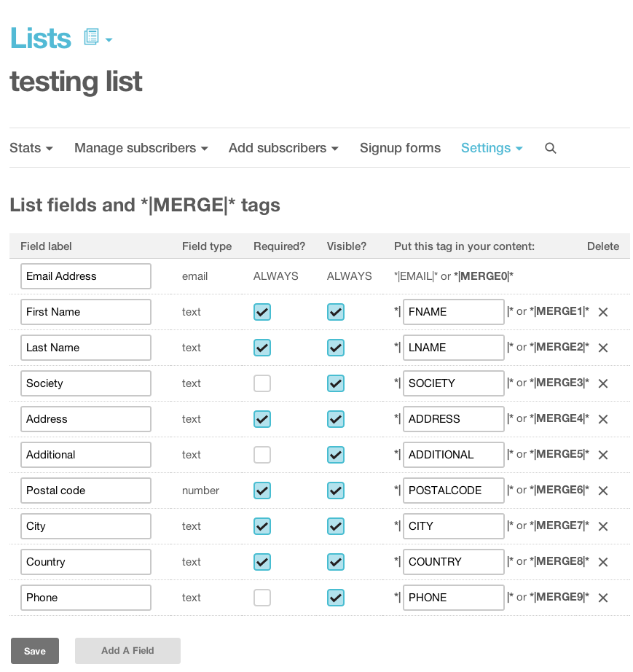Expand the Add subscribers menu
The width and height of the screenshot is (633, 672).
[283, 148]
